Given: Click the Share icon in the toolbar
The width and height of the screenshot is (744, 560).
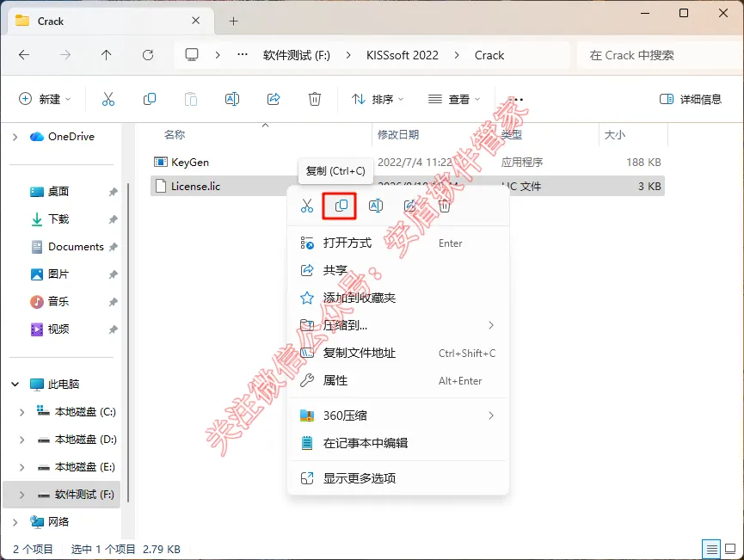Looking at the screenshot, I should pos(274,99).
